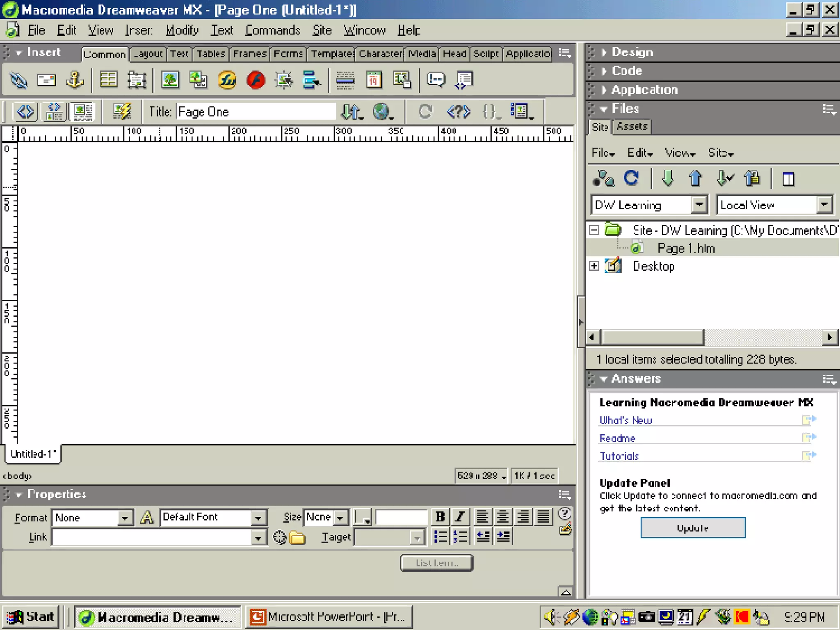Insert a Flash button icon
This screenshot has height=630, width=840.
coord(256,80)
